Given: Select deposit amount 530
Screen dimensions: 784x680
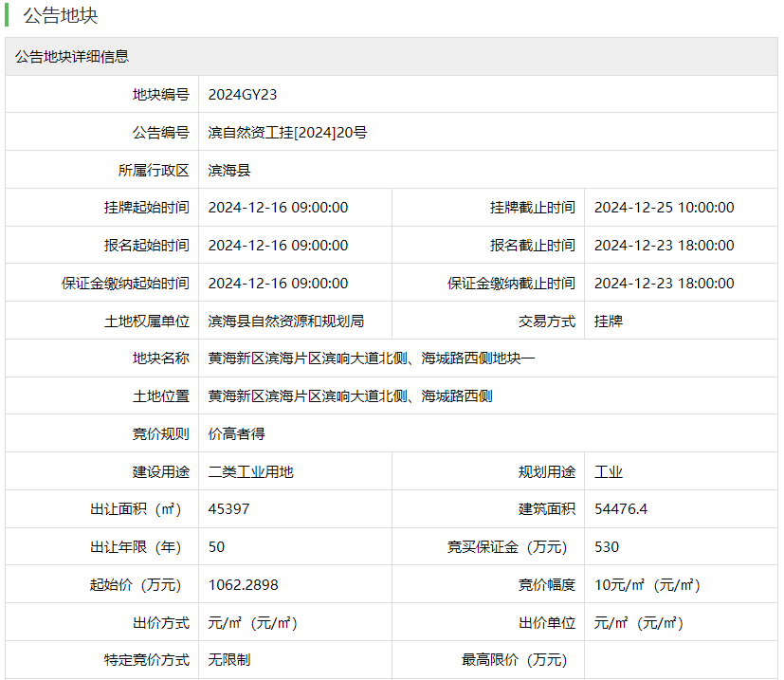Looking at the screenshot, I should click(607, 547).
